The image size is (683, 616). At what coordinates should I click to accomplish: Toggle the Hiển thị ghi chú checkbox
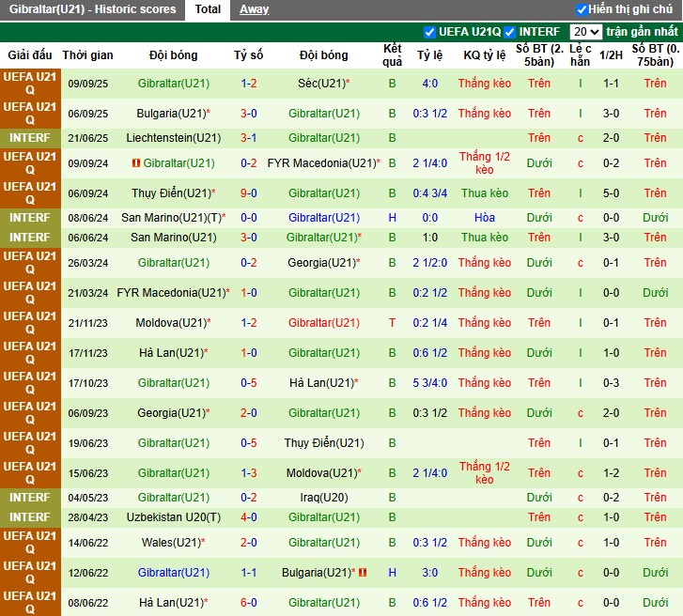pos(582,9)
